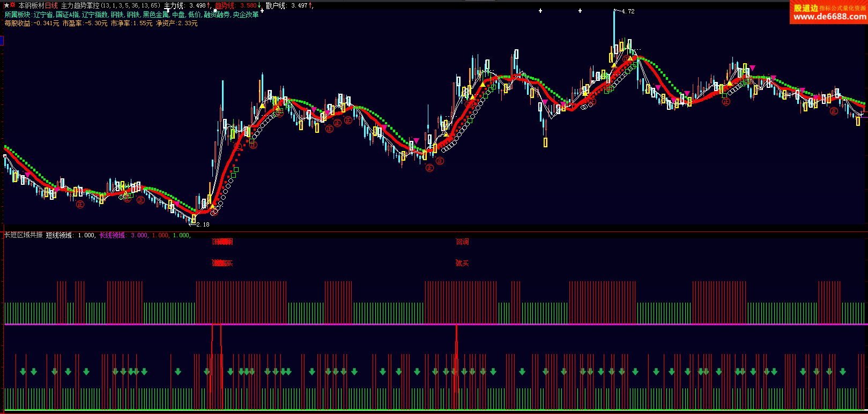The image size is (868, 414).
Task: Click the magenta 长线领域 legend label
Action: tap(112, 235)
